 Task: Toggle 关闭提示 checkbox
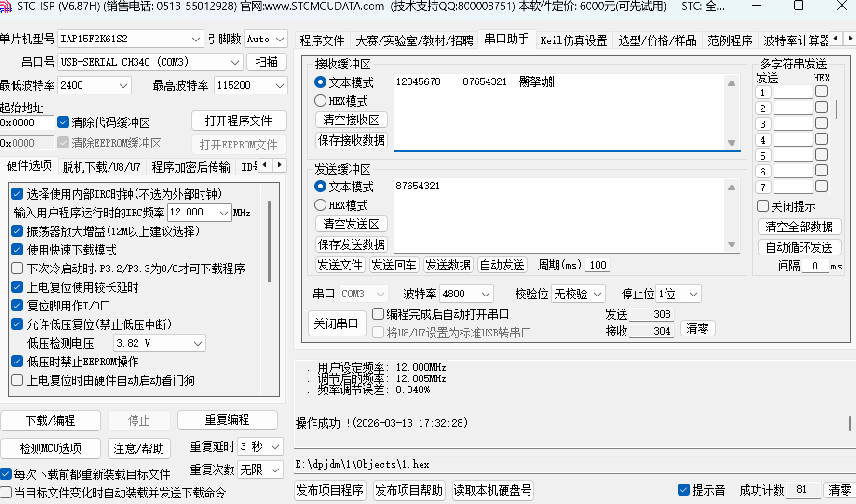(763, 206)
